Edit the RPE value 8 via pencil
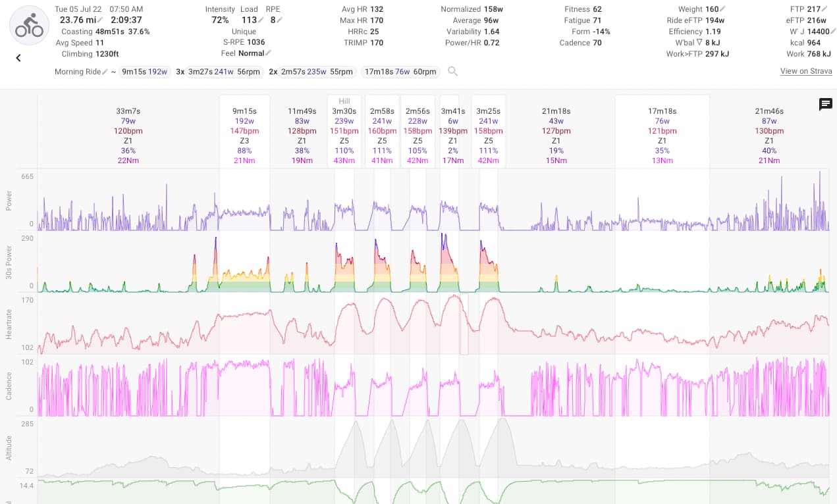The width and height of the screenshot is (837, 504). tap(280, 20)
